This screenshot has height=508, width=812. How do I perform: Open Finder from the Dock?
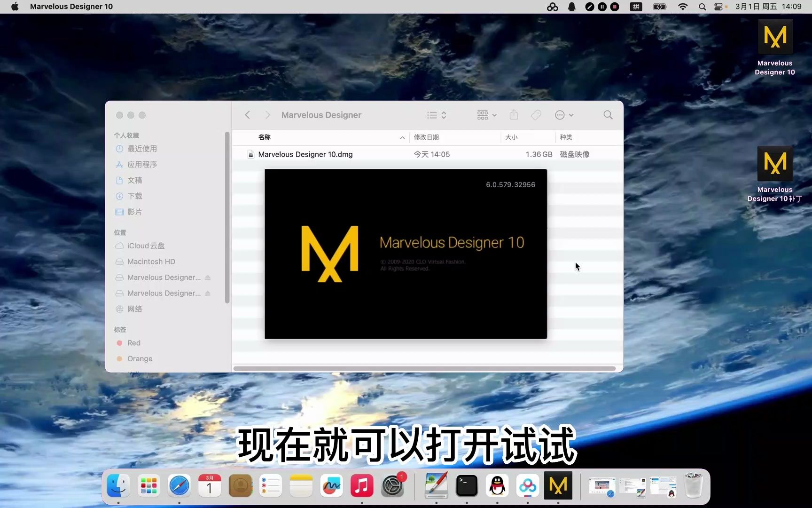click(x=118, y=486)
